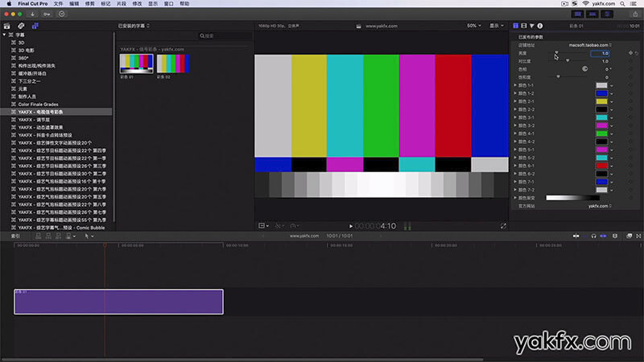
Task: Open the 颜色 1-2 blue color swatch
Action: pyautogui.click(x=601, y=93)
